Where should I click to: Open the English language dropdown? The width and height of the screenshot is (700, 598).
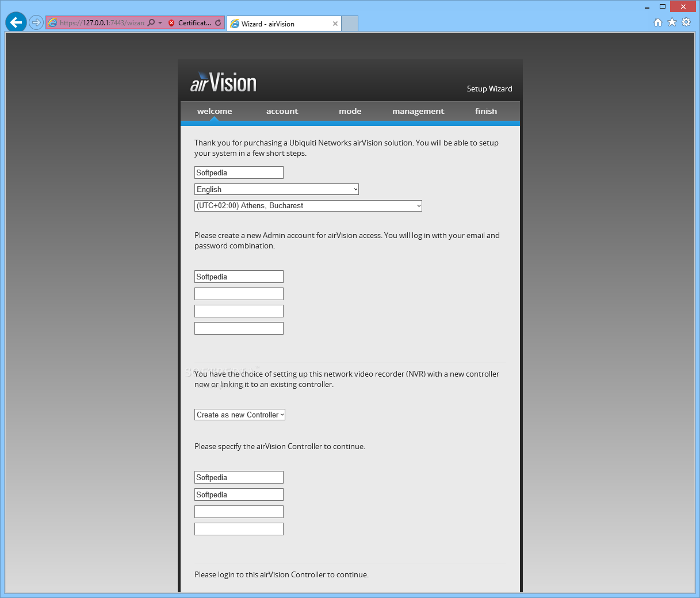tap(277, 189)
